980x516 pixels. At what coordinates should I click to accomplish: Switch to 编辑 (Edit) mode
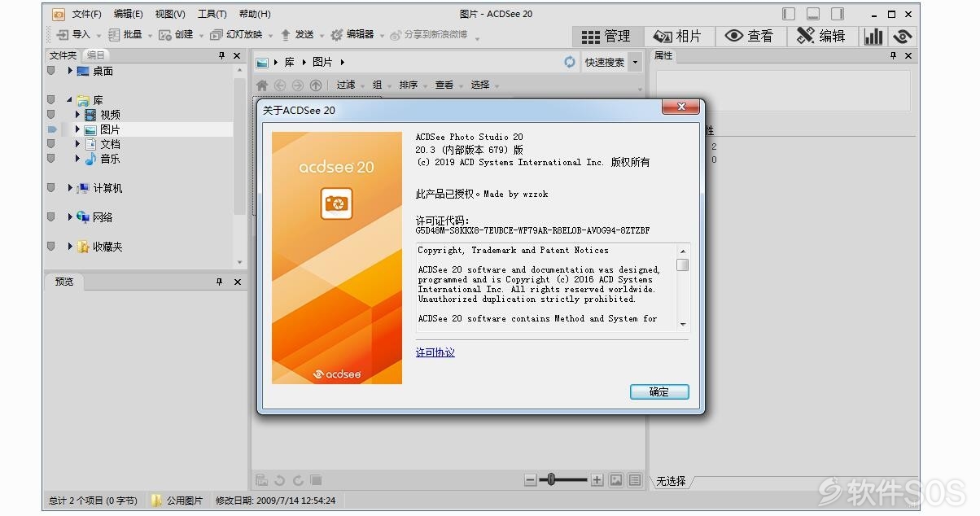coord(821,37)
